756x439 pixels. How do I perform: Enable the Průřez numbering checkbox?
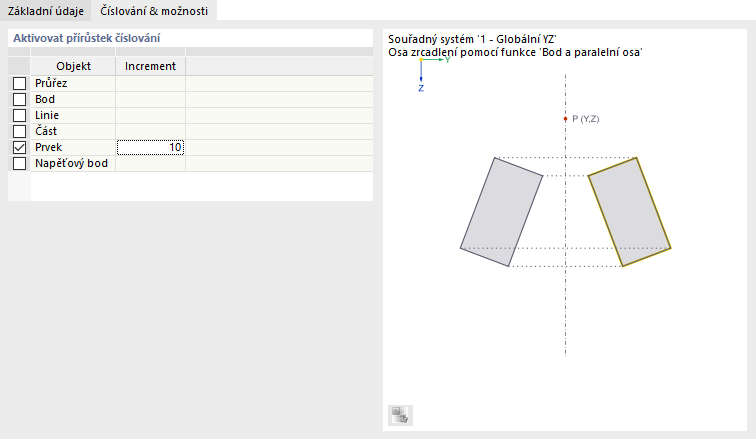(x=19, y=84)
